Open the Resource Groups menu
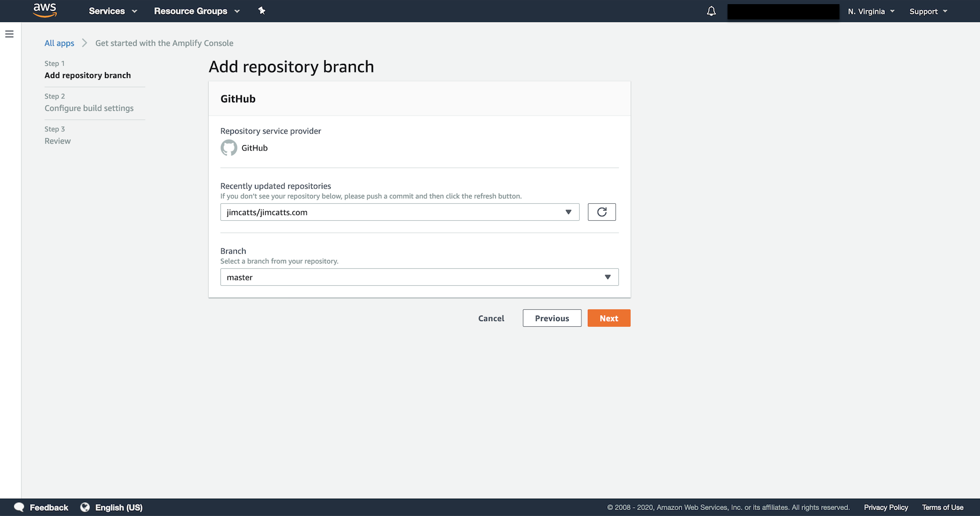980x516 pixels. 197,11
